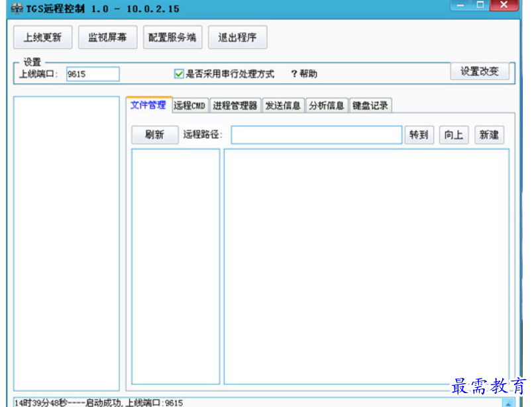
Task: Click 新建 new button
Action: [x=489, y=135]
